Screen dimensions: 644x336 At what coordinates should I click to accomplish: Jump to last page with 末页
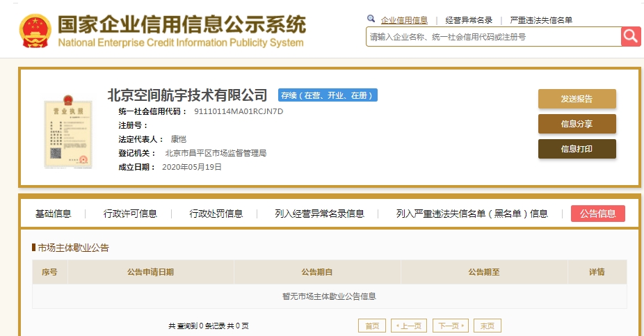[487, 326]
